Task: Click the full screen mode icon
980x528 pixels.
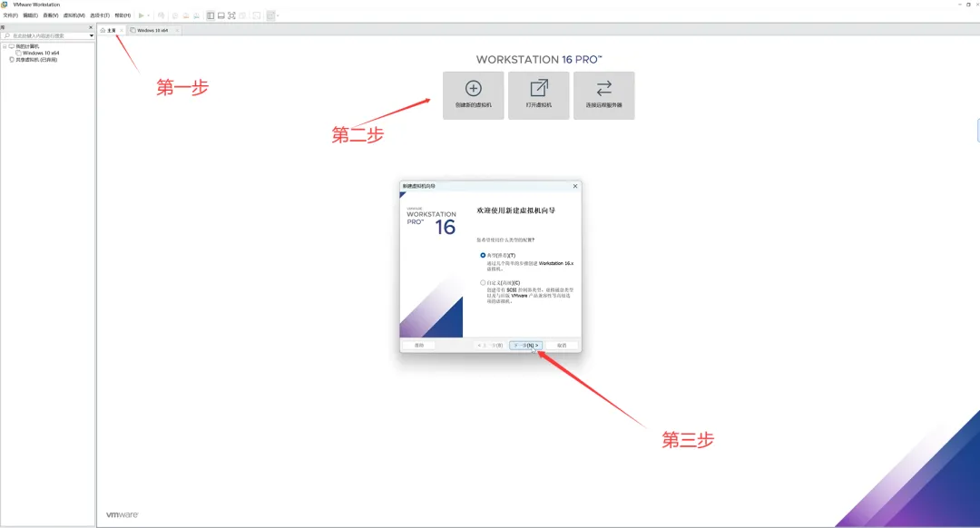Action: [232, 15]
